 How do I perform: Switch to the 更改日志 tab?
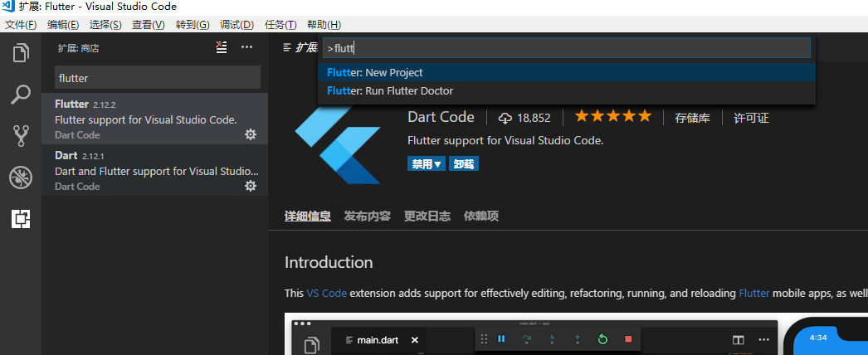[427, 216]
